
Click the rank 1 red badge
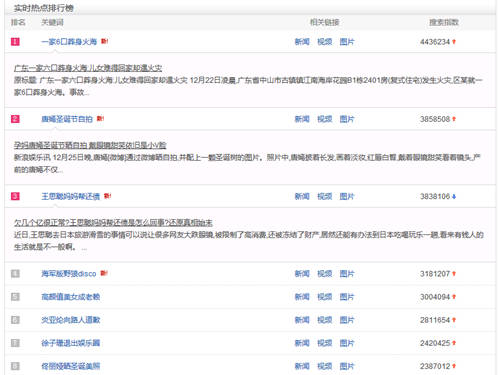tap(15, 42)
